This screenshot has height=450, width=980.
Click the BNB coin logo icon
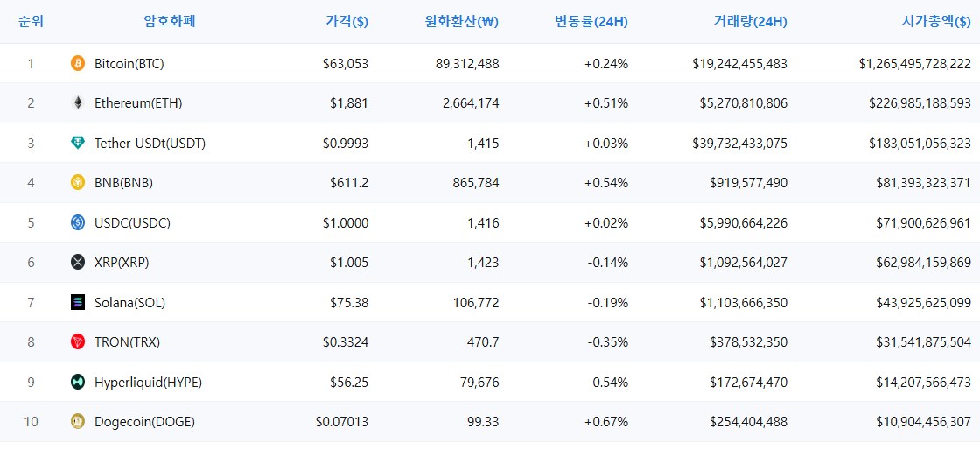(x=78, y=182)
